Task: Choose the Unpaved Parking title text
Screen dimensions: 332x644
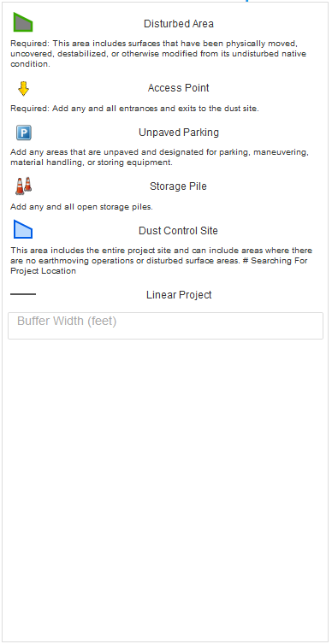Action: click(x=178, y=133)
